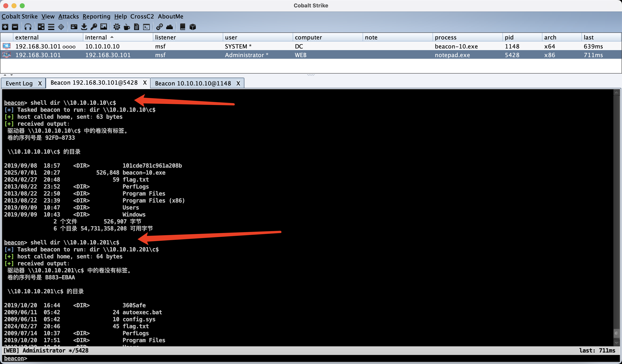The image size is (622, 364).
Task: Click the Cobalt Strike window title
Action: point(311,5)
